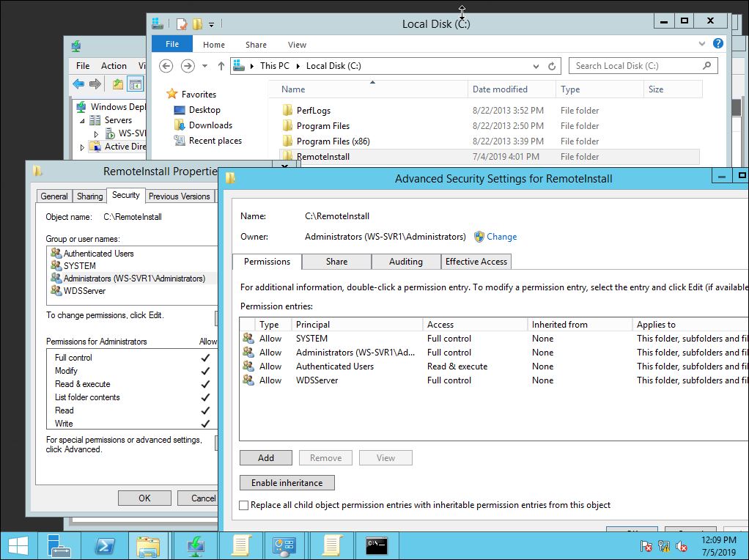
Task: Open address bar history dropdown
Action: click(x=536, y=66)
